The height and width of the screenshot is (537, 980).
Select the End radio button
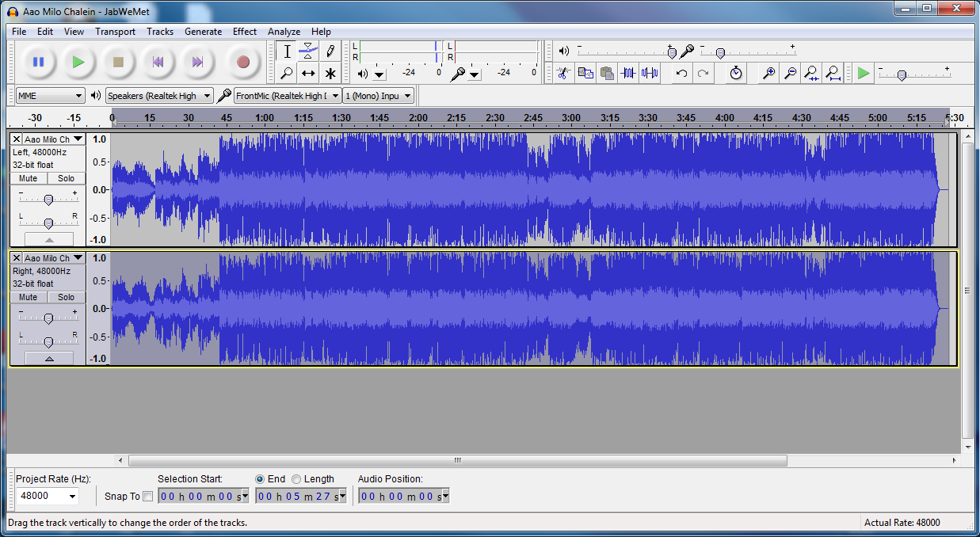point(260,479)
